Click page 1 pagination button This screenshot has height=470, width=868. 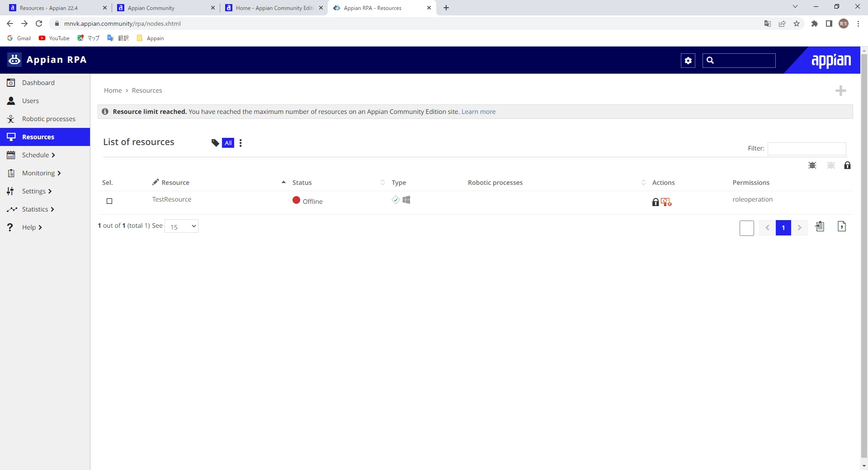point(783,228)
